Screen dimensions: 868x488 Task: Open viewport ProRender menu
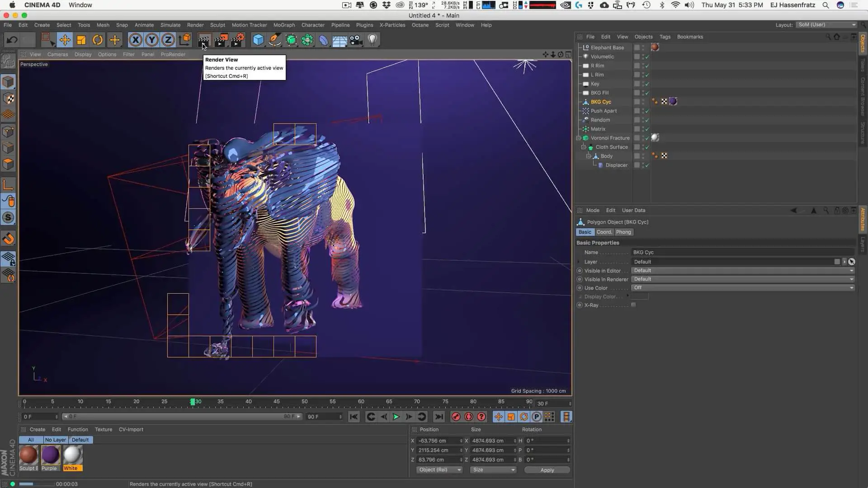coord(173,54)
